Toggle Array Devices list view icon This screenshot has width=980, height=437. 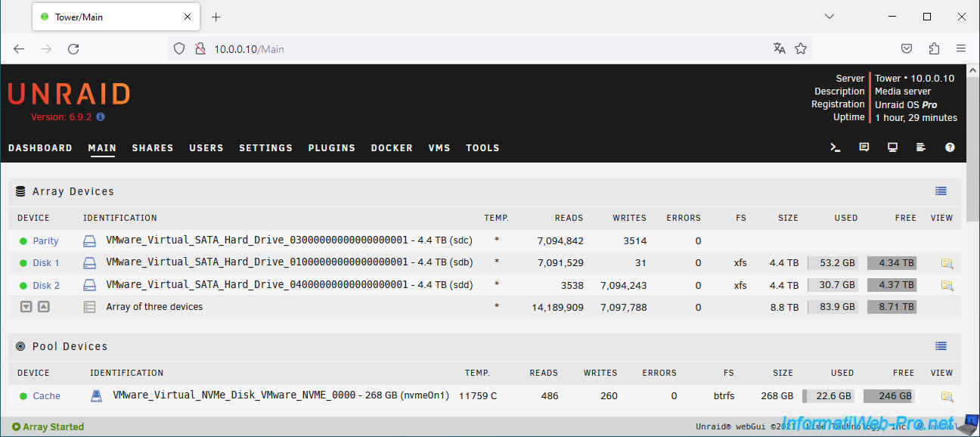[941, 191]
